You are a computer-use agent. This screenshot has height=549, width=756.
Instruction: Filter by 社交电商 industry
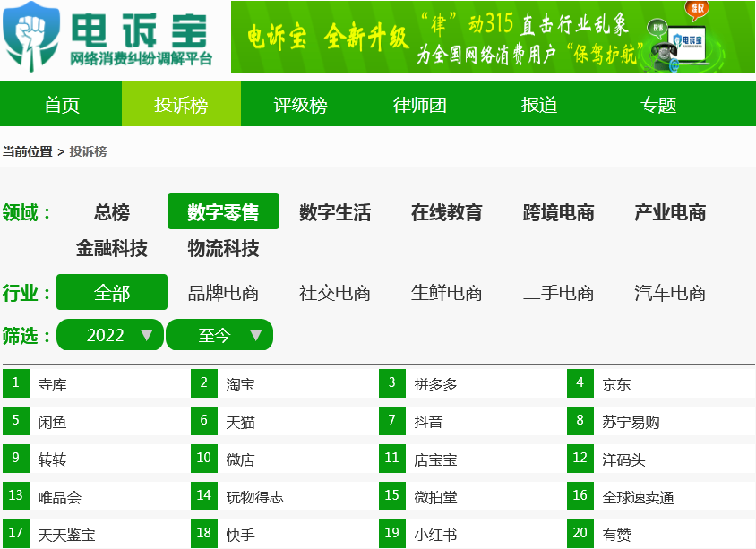pyautogui.click(x=335, y=293)
